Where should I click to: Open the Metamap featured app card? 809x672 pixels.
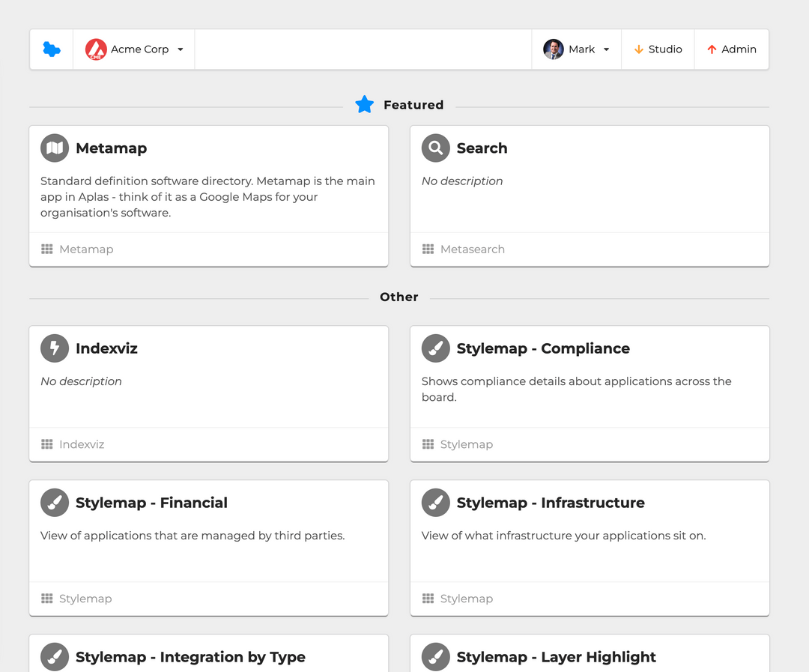[208, 195]
